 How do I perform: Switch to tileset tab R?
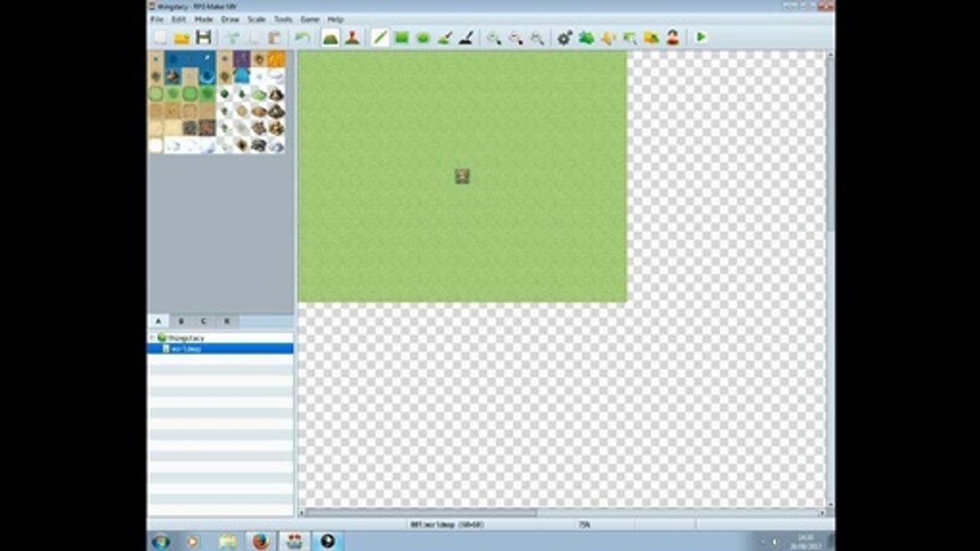[x=226, y=321]
